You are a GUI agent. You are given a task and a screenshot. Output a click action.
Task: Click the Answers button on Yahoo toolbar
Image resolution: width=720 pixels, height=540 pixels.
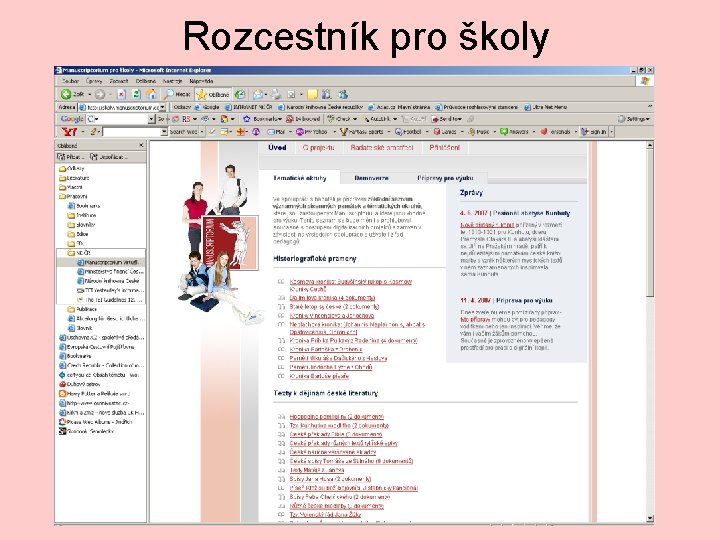[x=515, y=132]
